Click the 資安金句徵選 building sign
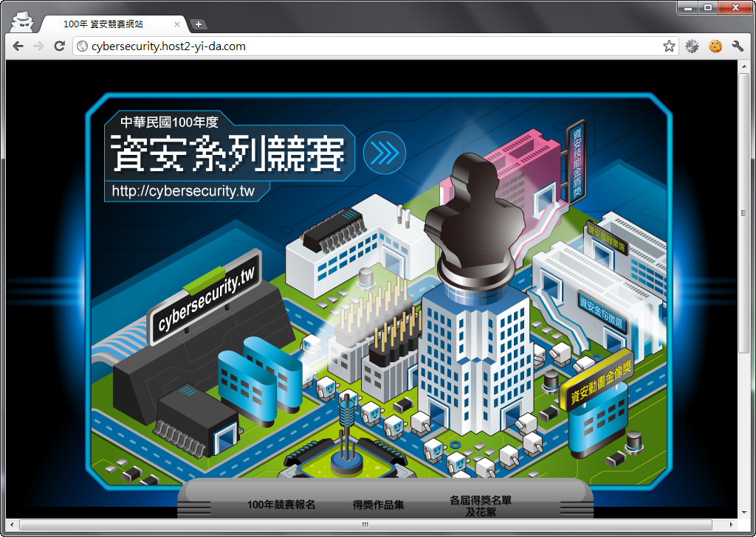The image size is (756, 537). click(603, 312)
